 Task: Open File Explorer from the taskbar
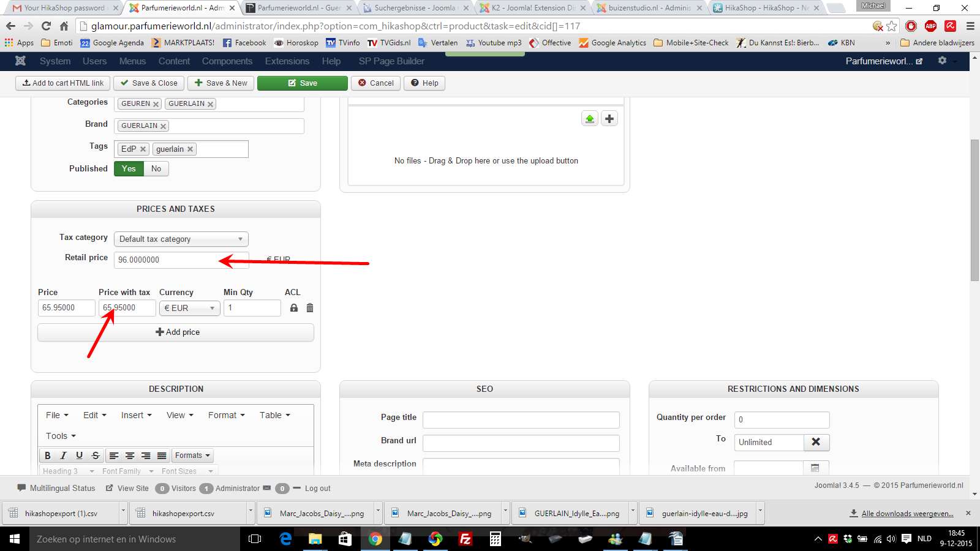[315, 539]
